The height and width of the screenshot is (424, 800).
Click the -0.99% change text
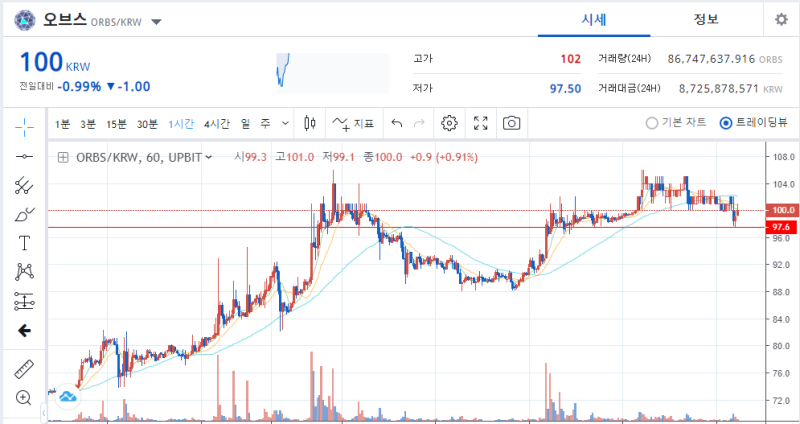click(79, 87)
